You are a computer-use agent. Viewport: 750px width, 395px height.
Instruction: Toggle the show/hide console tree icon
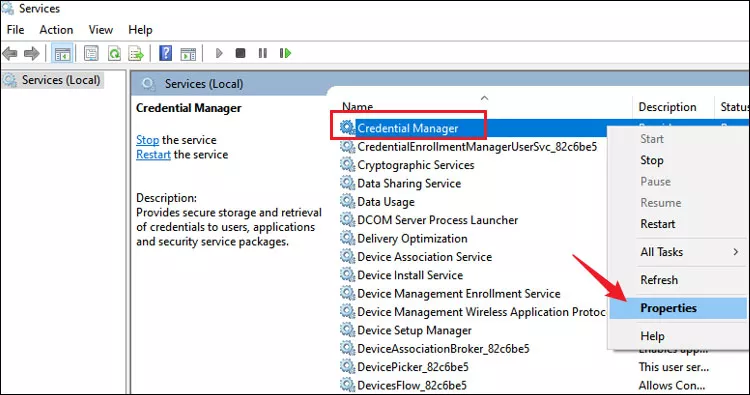tap(62, 53)
